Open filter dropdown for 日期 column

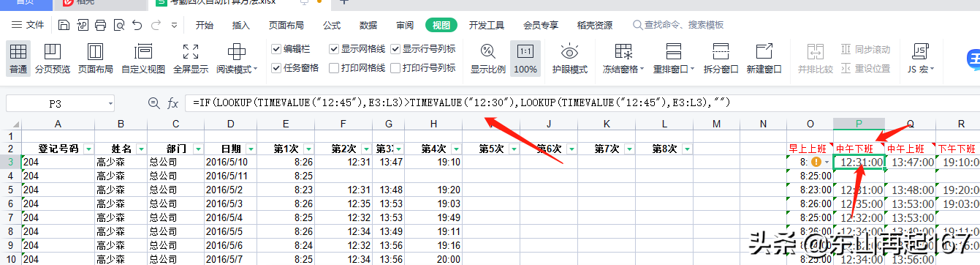[251, 149]
